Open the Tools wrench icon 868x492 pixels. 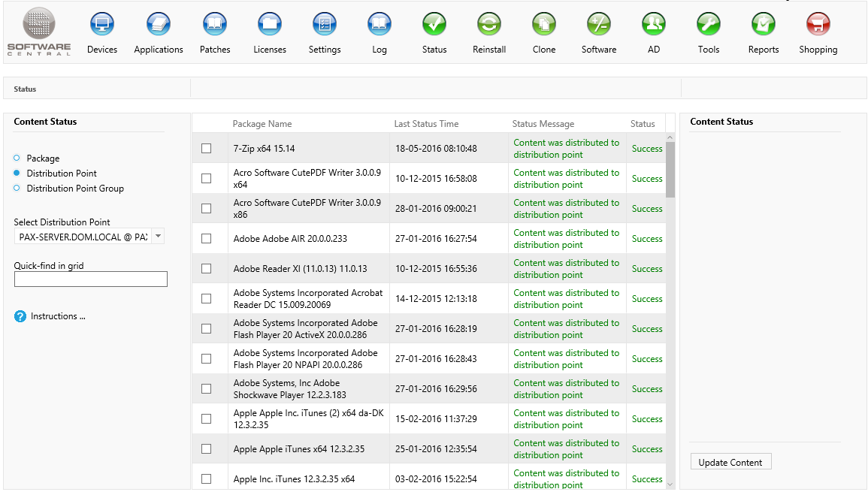tap(709, 24)
